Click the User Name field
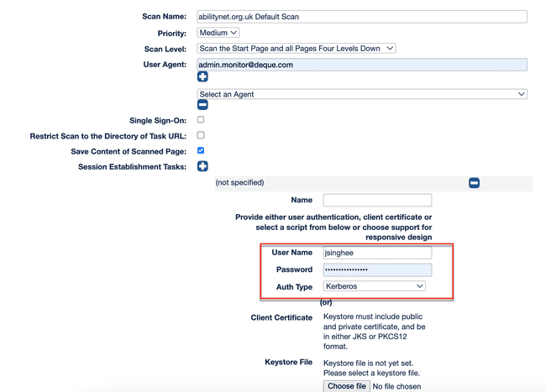Screen dimensions: 546x392 coord(377,253)
